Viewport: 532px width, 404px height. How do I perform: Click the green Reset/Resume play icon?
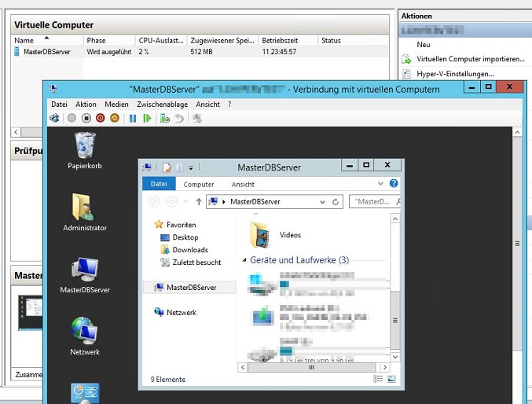click(147, 118)
